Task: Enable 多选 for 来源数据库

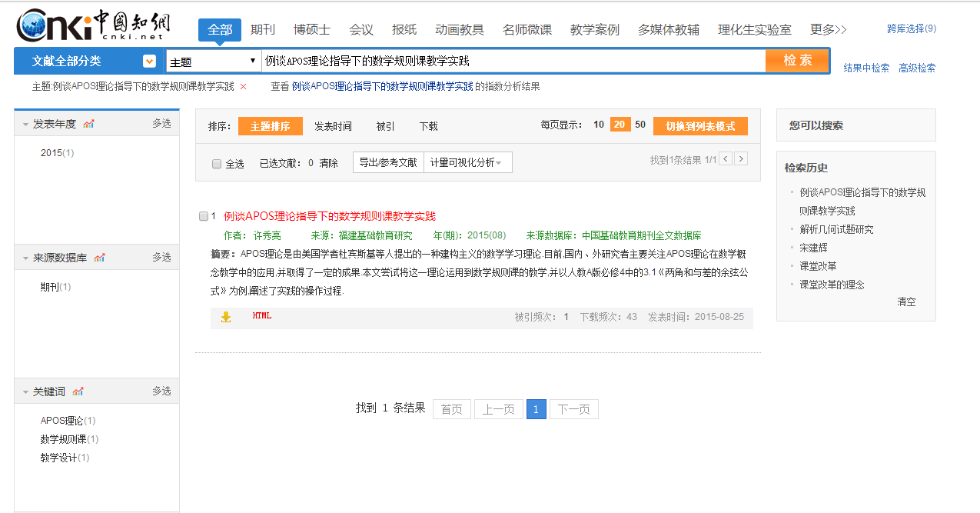Action: (x=161, y=257)
